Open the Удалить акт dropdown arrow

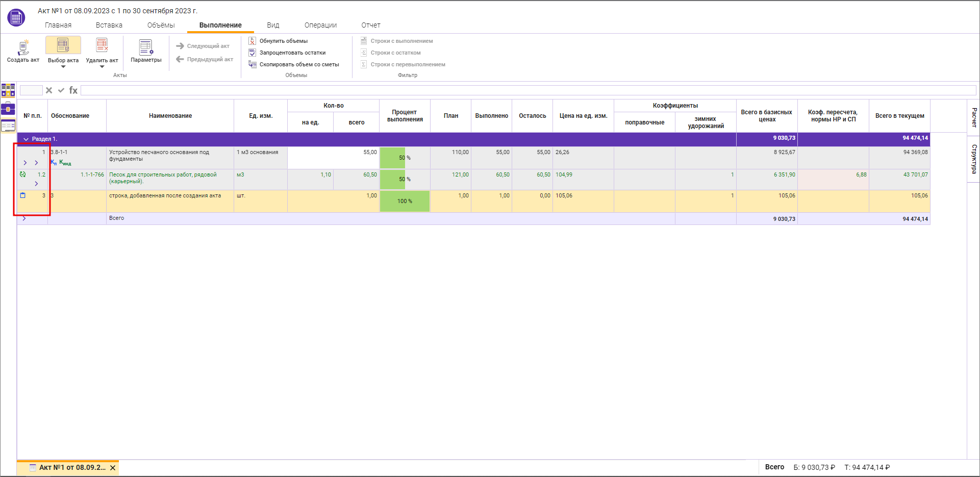pyautogui.click(x=102, y=67)
